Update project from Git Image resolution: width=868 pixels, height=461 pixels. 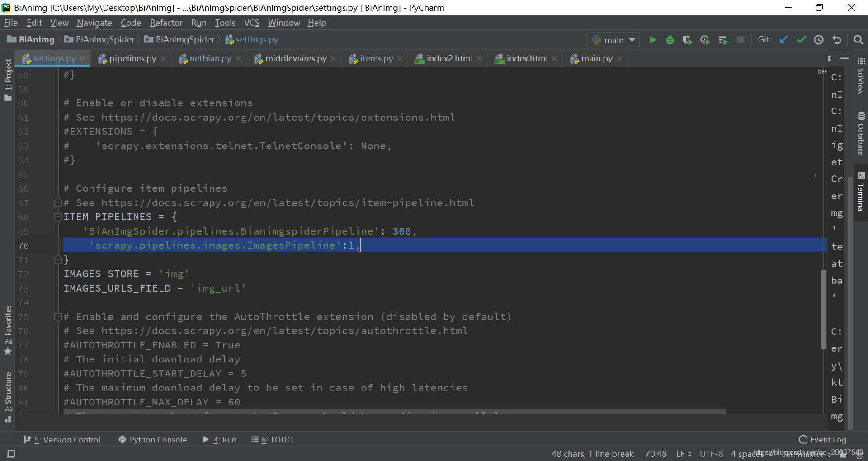[x=783, y=40]
